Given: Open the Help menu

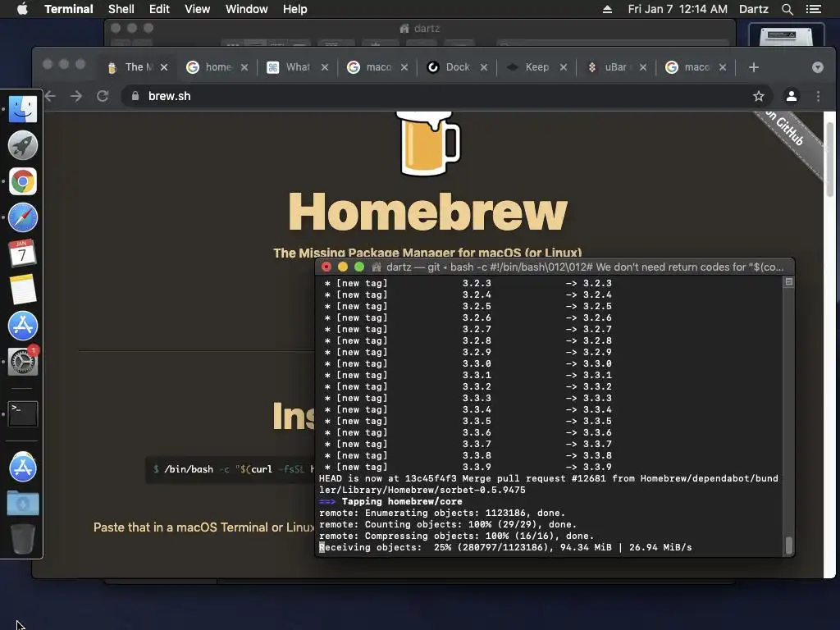Looking at the screenshot, I should (294, 9).
